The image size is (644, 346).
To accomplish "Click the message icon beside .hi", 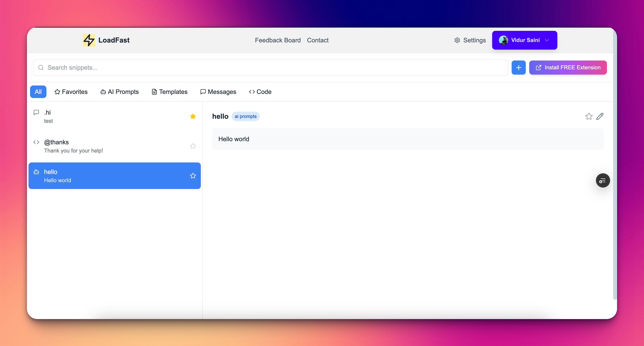I will 36,112.
